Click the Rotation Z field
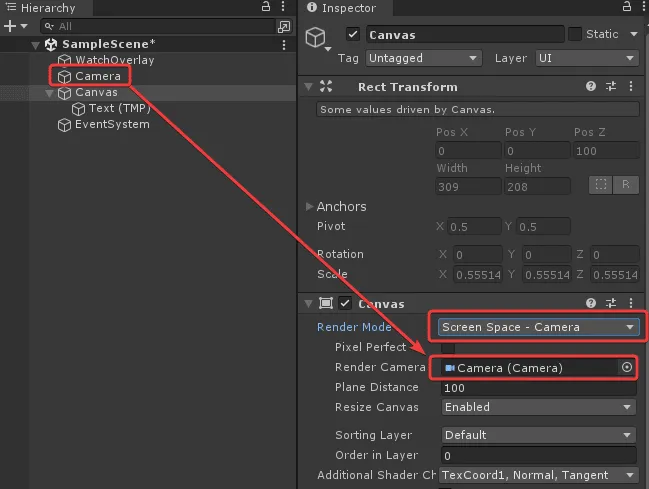 tap(615, 255)
